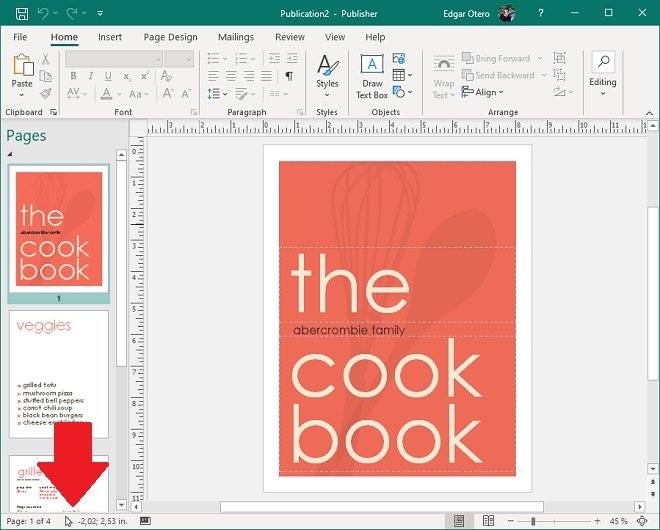This screenshot has height=530, width=660.
Task: Open the Editing find menu
Action: [603, 74]
